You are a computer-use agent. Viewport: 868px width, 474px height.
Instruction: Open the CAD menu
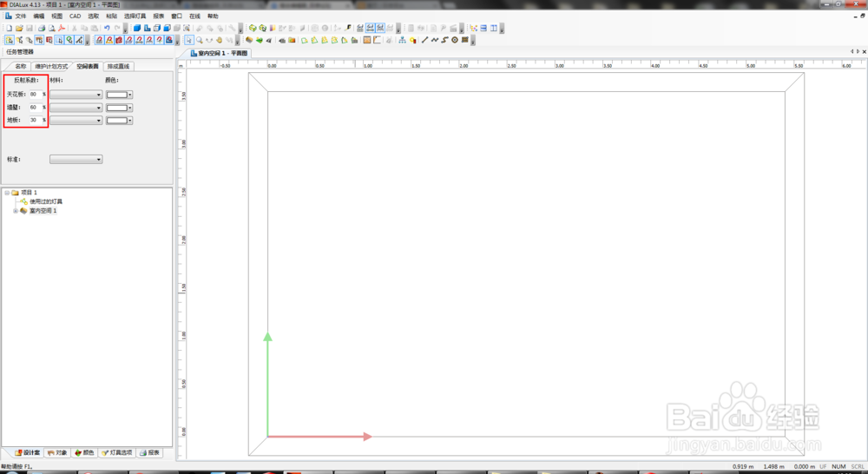pyautogui.click(x=75, y=16)
